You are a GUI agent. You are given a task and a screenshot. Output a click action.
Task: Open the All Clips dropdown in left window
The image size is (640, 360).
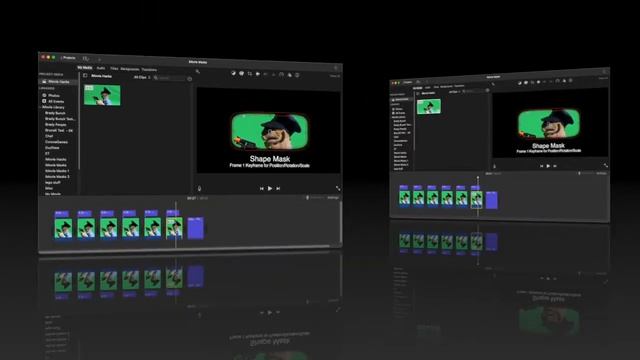(x=142, y=77)
